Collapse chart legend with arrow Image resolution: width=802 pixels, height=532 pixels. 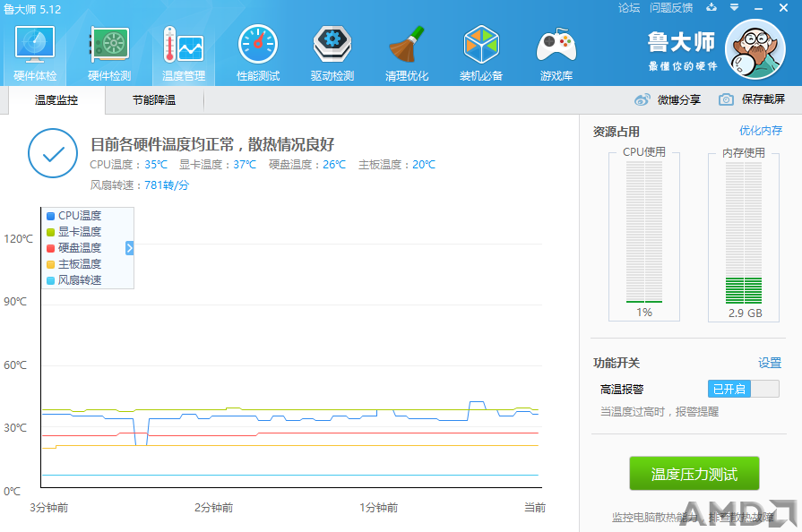click(x=129, y=248)
